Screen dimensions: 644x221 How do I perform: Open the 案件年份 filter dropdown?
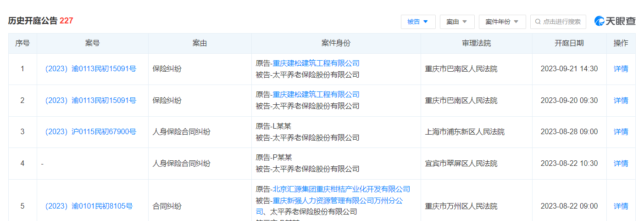point(502,22)
